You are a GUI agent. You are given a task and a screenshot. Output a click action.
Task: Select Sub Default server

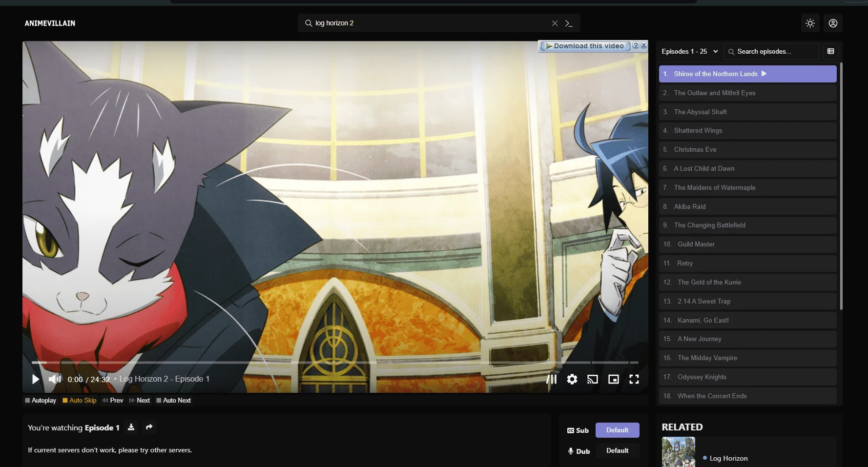pos(617,430)
